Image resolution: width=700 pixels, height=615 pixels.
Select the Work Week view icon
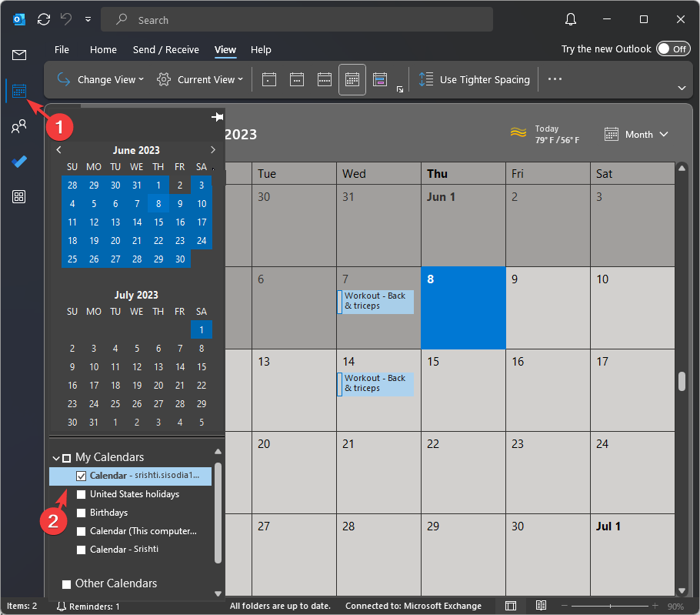(296, 79)
